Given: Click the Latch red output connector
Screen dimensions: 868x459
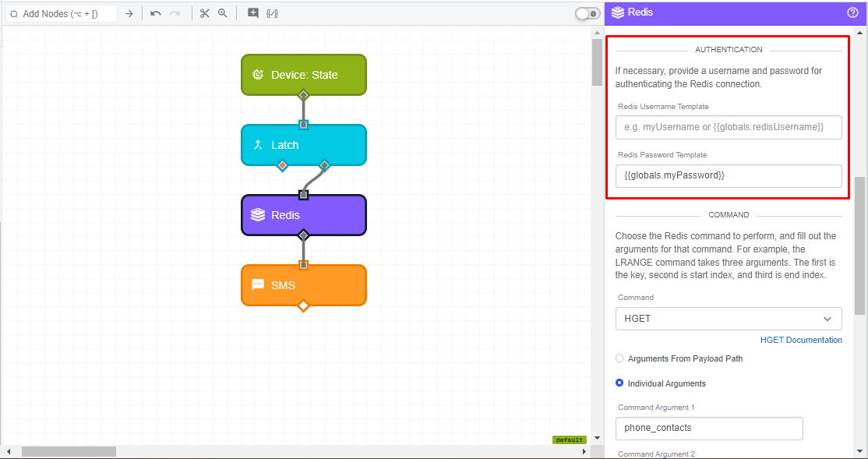Looking at the screenshot, I should (x=282, y=165).
